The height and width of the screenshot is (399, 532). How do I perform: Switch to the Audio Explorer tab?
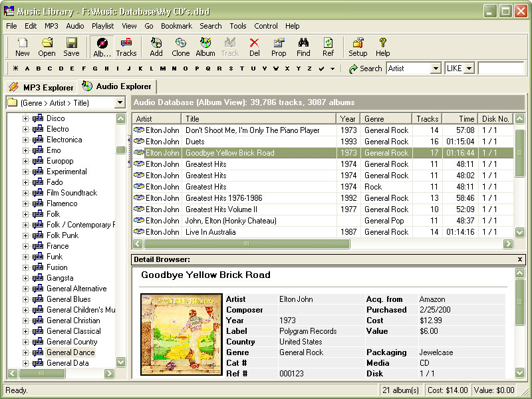point(117,86)
